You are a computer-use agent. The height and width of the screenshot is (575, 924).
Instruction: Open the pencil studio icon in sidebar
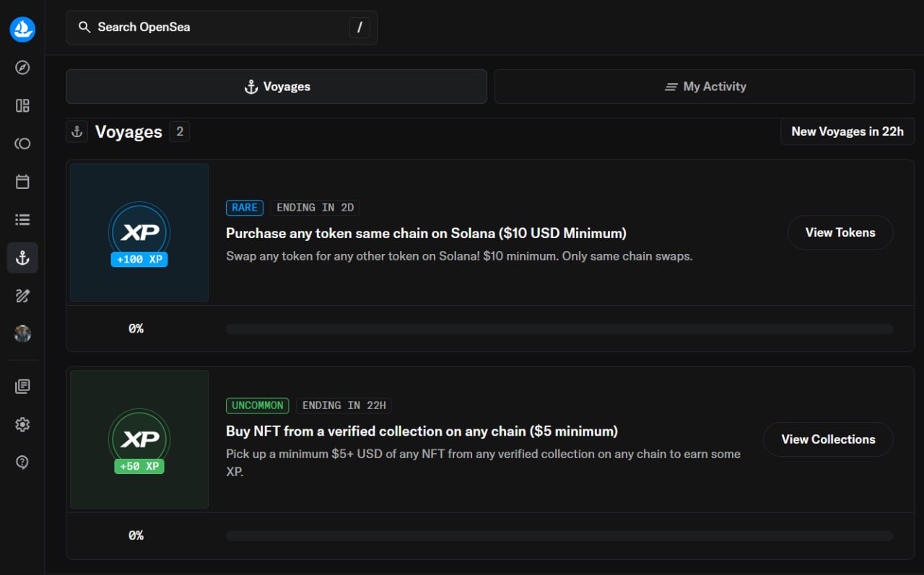pos(22,296)
